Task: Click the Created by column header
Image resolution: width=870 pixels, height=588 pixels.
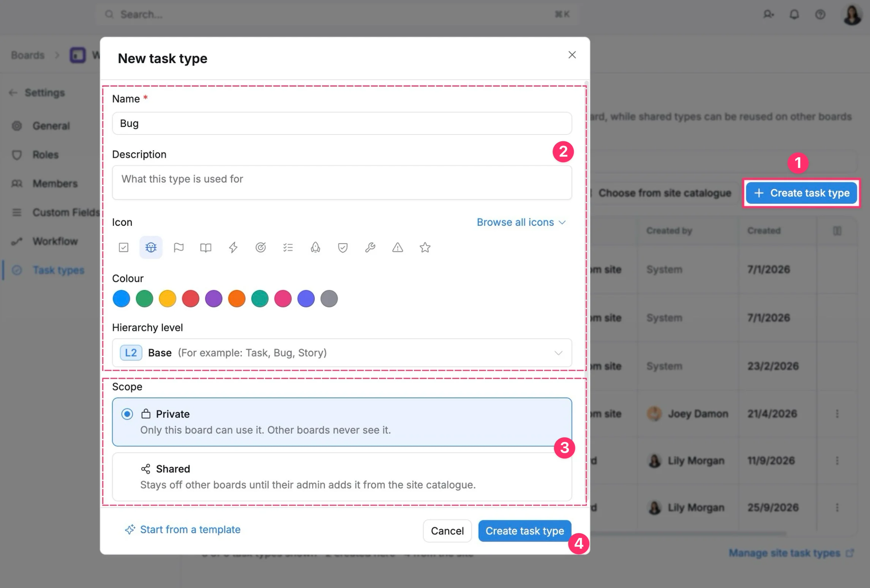Action: tap(669, 231)
